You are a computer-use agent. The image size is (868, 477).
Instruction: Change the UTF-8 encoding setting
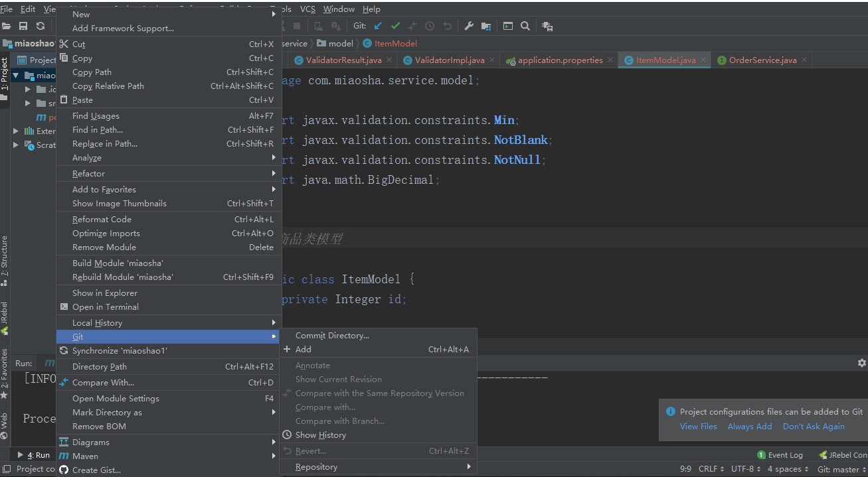point(746,469)
